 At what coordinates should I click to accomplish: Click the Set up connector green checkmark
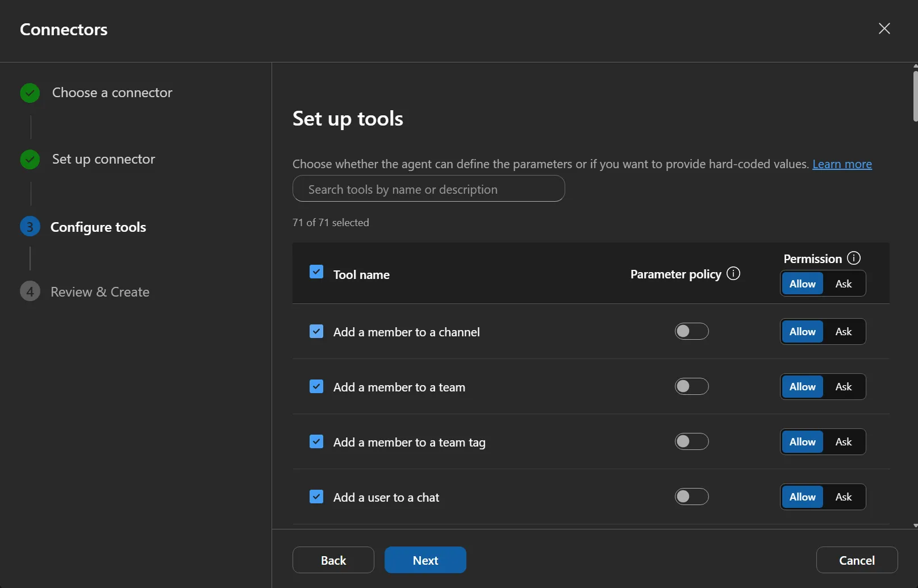pyautogui.click(x=30, y=159)
